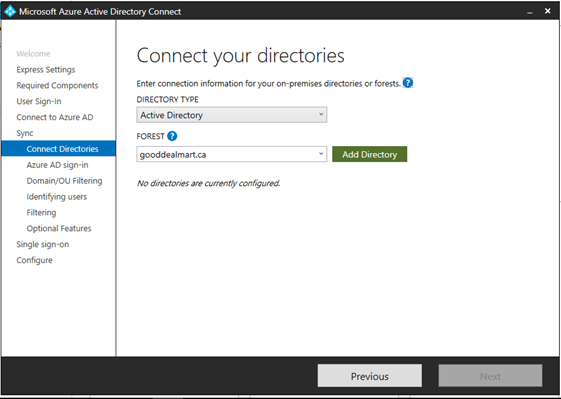
Task: Open the Domain/OU Filtering step
Action: coord(64,181)
